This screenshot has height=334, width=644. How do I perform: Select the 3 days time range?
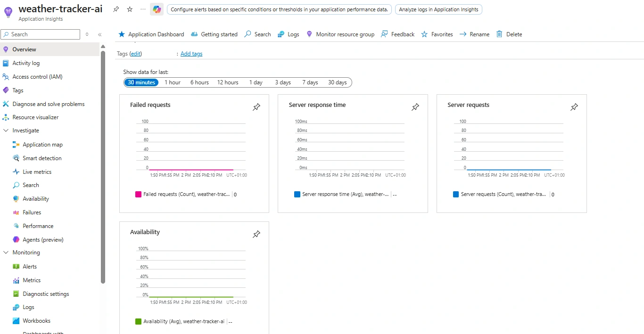pos(283,82)
